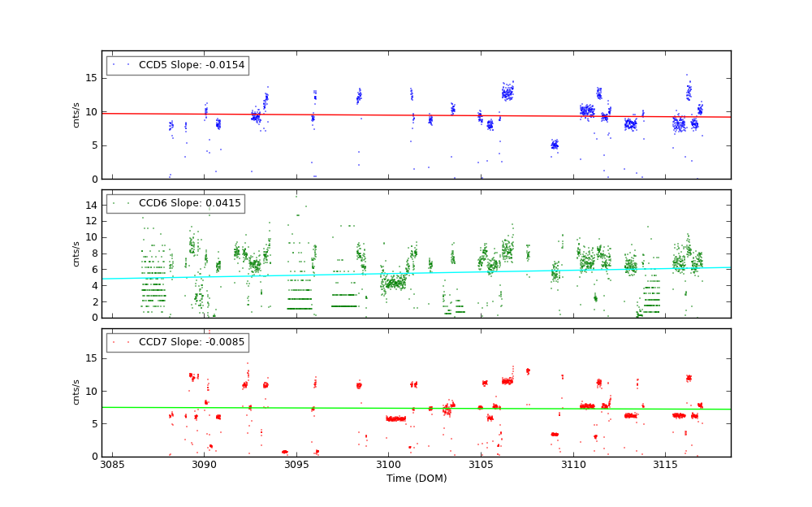
Task: Click the 3085 x-axis tick label
Action: [x=112, y=465]
